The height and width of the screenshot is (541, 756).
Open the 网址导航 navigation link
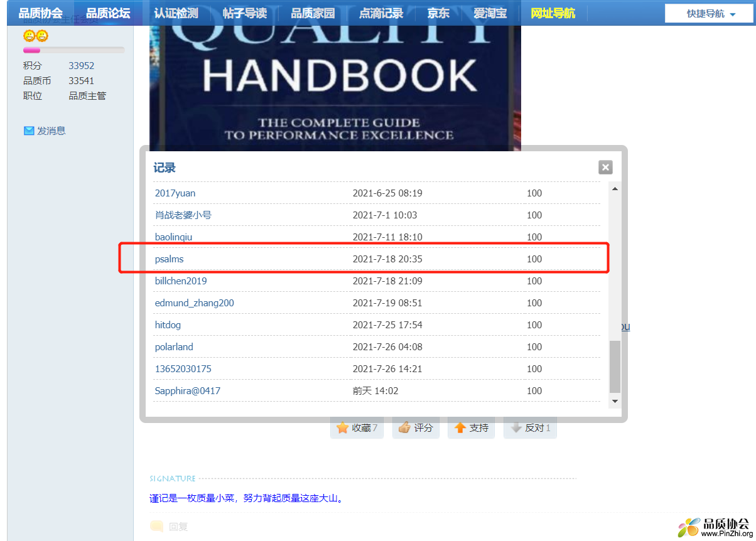553,13
